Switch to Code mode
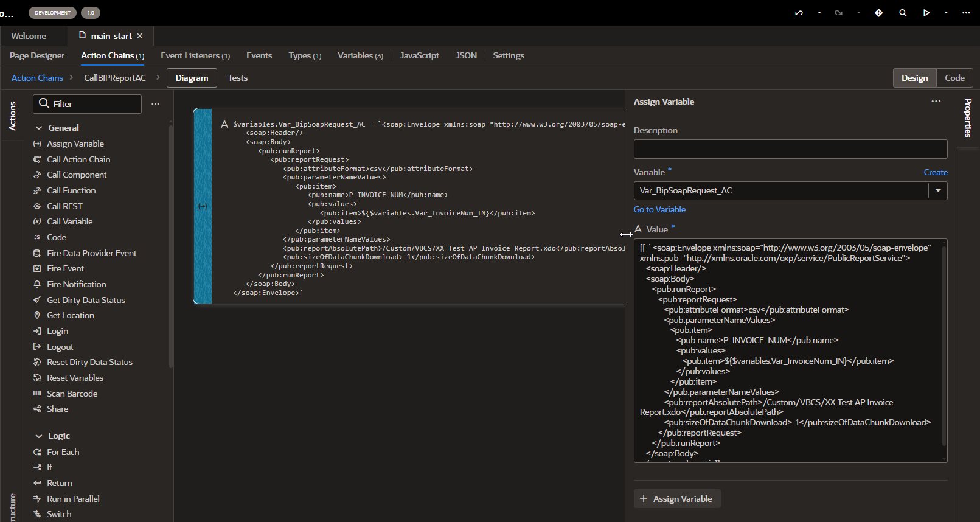This screenshot has width=980, height=522. pyautogui.click(x=954, y=78)
